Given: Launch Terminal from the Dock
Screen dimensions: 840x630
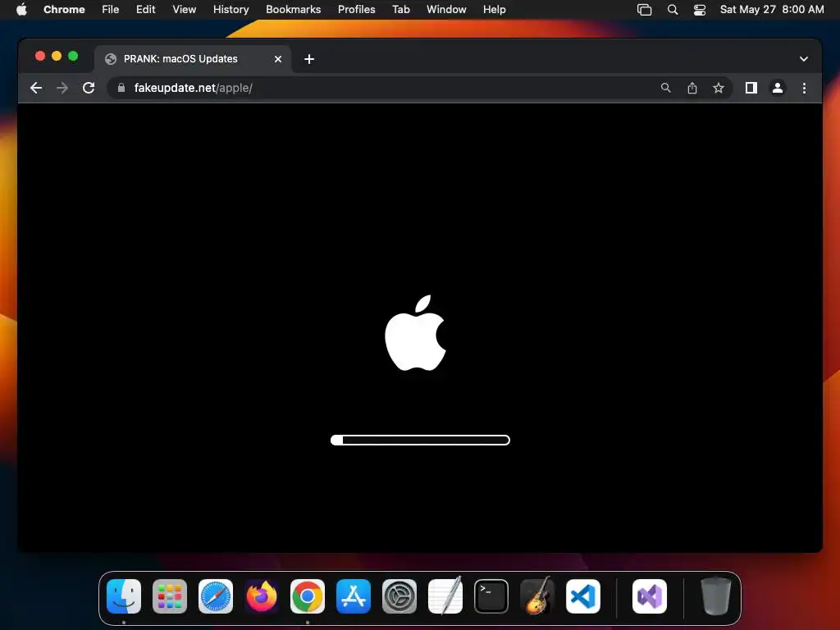Looking at the screenshot, I should click(x=491, y=596).
